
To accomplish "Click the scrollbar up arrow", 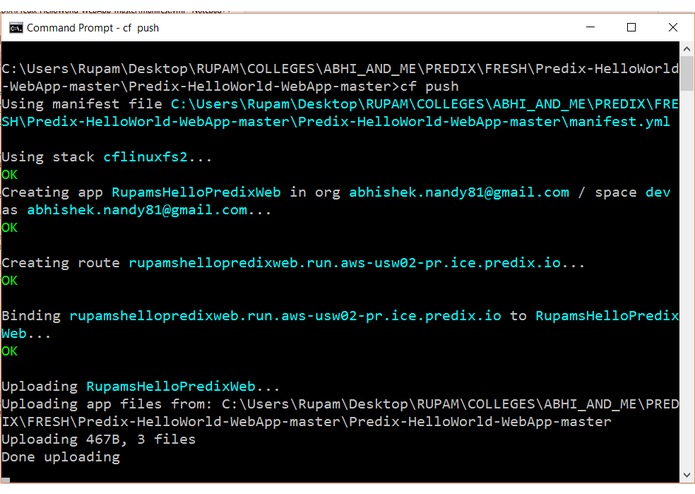I will point(687,48).
